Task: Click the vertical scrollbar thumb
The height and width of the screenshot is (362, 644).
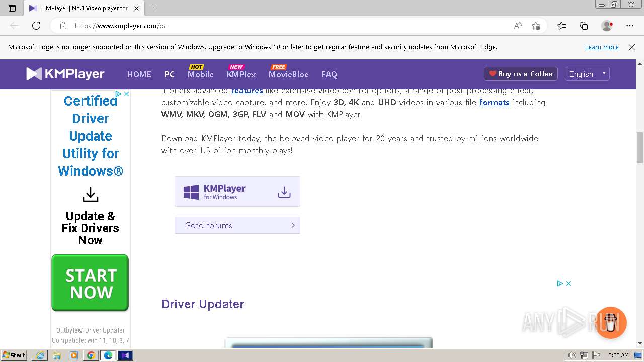Action: coord(640,148)
